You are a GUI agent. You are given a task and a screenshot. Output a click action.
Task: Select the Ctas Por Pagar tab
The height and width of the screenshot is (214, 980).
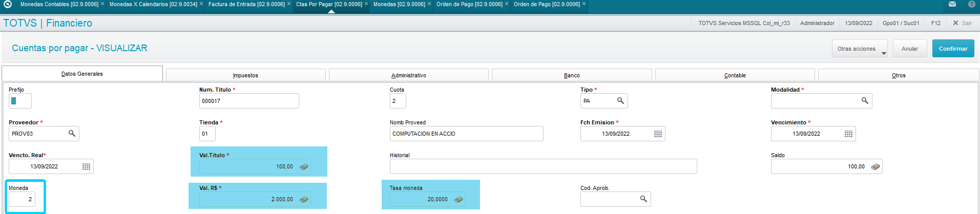[x=329, y=4]
